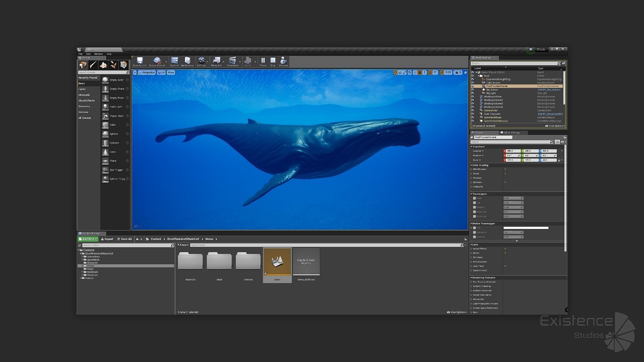
Task: Toggle visibility eye for BlockingVolume2
Action: (x=473, y=100)
